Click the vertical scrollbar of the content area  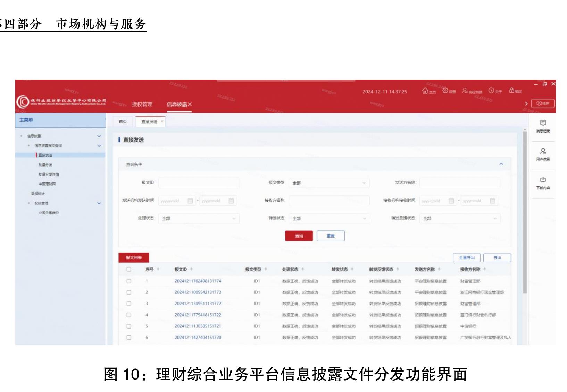pyautogui.click(x=525, y=212)
